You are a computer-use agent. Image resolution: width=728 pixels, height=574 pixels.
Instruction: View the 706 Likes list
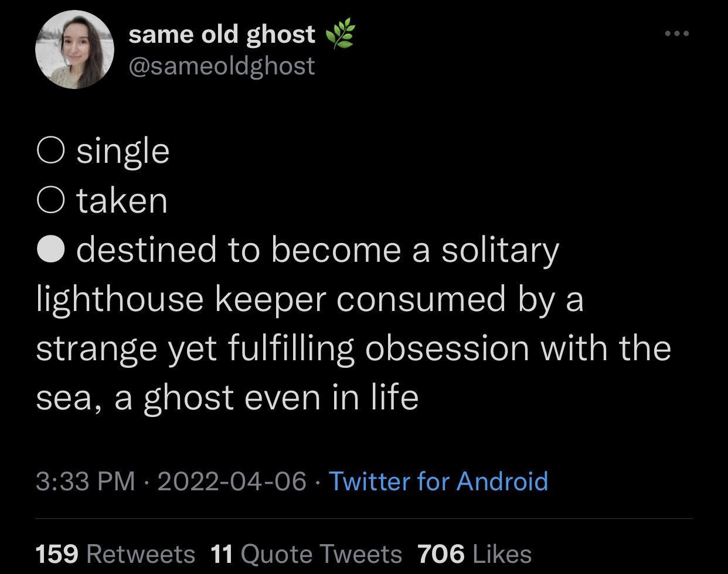point(475,553)
